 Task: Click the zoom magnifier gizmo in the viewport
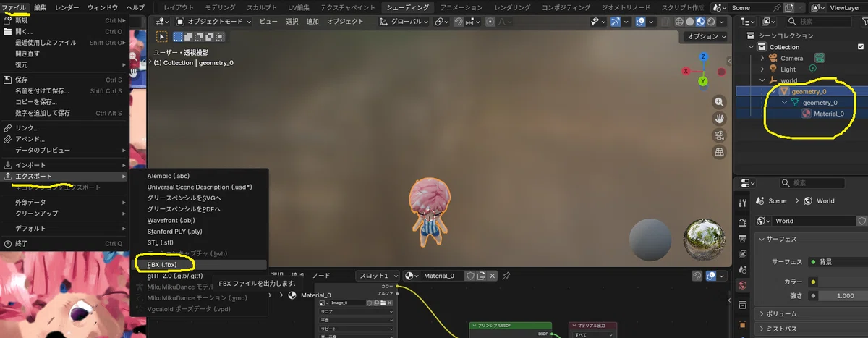(719, 102)
